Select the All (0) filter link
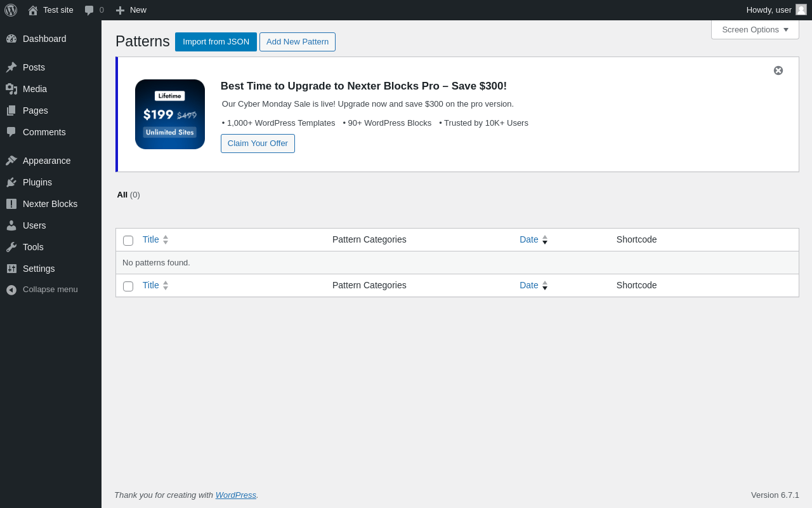812x508 pixels. click(x=129, y=195)
